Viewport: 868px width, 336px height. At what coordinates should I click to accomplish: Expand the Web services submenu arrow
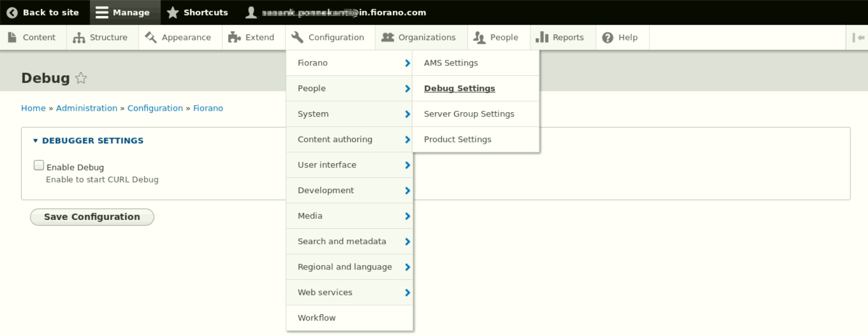pyautogui.click(x=407, y=293)
